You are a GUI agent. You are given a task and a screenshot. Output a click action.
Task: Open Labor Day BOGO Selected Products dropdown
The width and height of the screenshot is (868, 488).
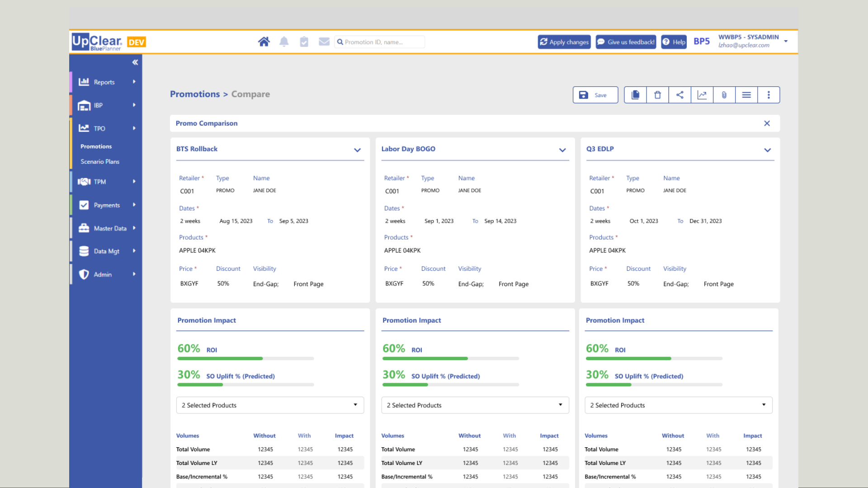pyautogui.click(x=475, y=405)
